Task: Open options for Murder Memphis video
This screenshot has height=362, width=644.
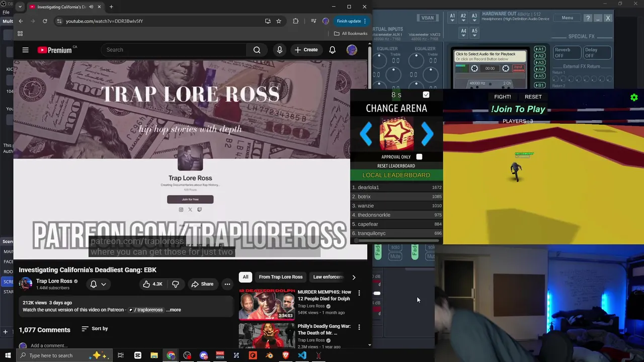Action: (359, 293)
